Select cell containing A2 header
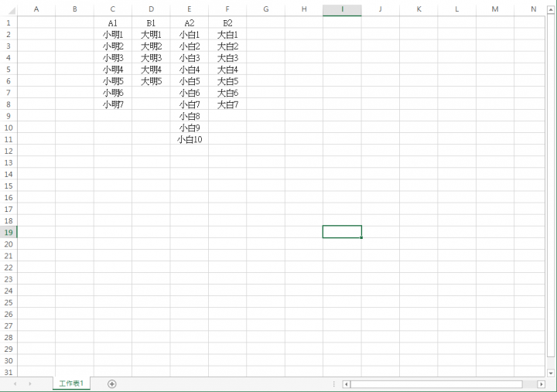Viewport: 557px width, 392px height. tap(190, 23)
